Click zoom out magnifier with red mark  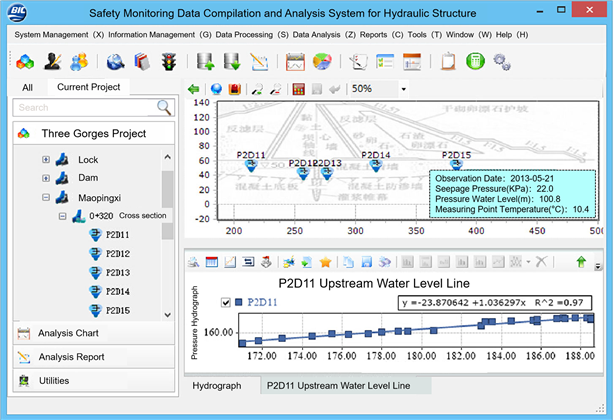(276, 89)
